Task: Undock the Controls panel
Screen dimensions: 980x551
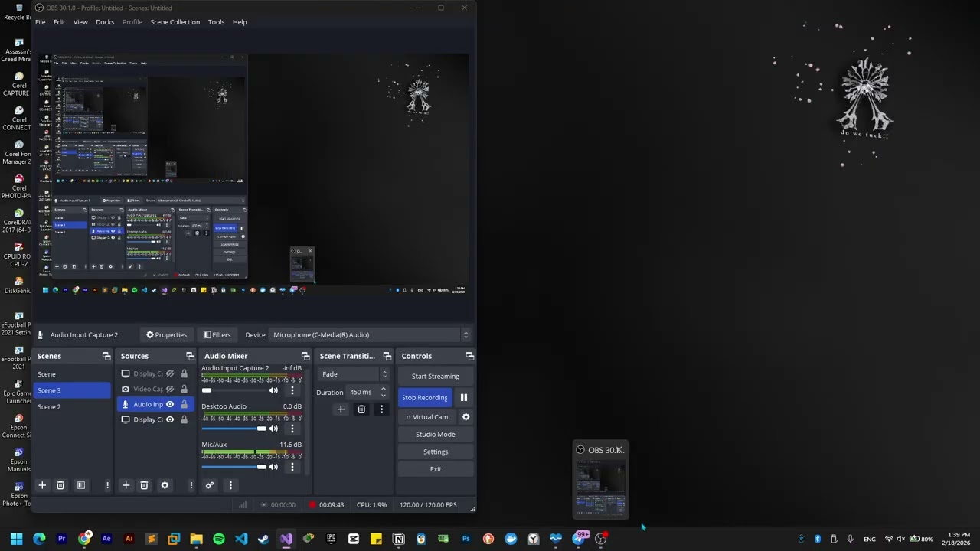Action: pos(470,356)
